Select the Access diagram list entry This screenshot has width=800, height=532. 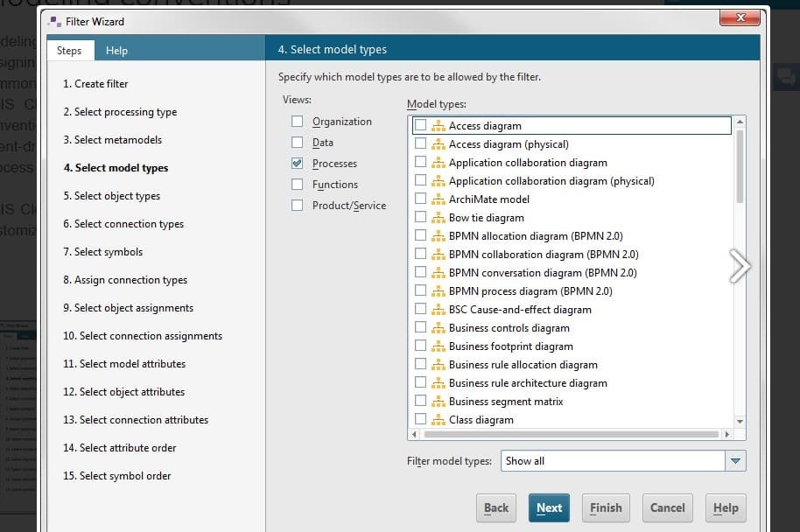pos(485,126)
